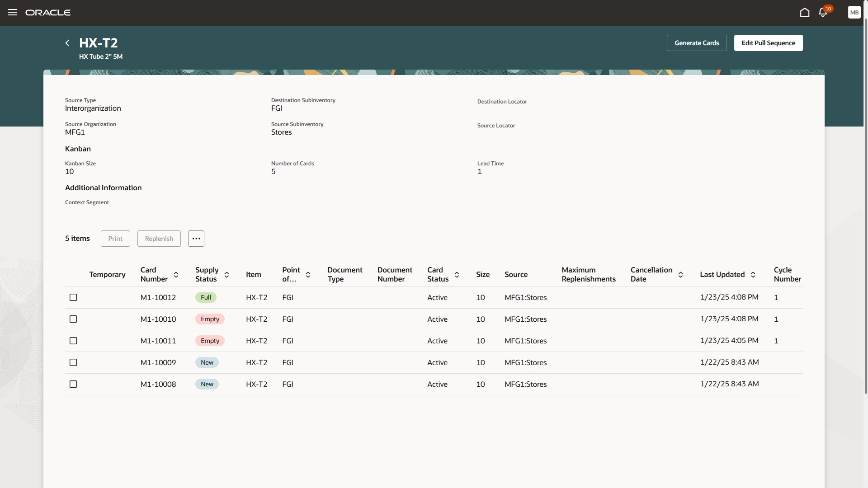This screenshot has height=488, width=868.
Task: Select the checkbox on the M1-10010 row
Action: coord(73,319)
